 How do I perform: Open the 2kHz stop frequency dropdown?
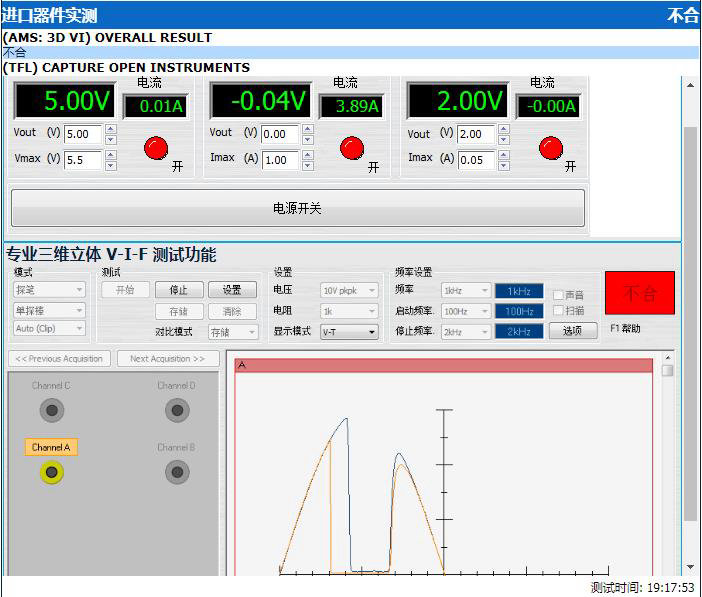point(466,332)
